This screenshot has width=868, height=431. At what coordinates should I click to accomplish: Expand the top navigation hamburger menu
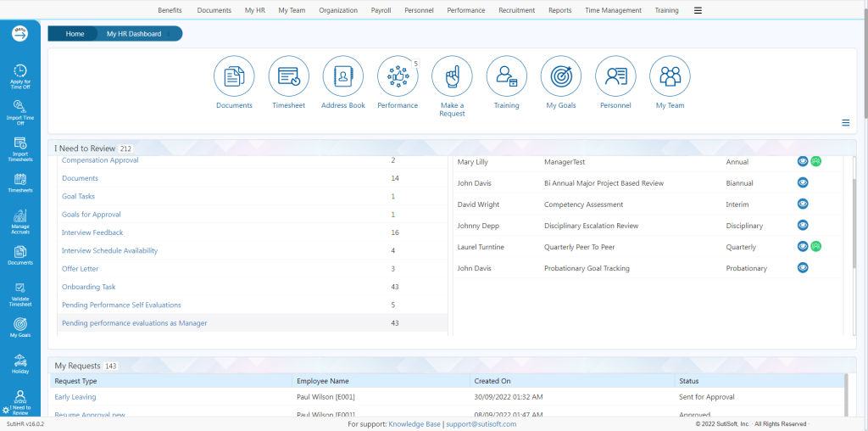[698, 10]
